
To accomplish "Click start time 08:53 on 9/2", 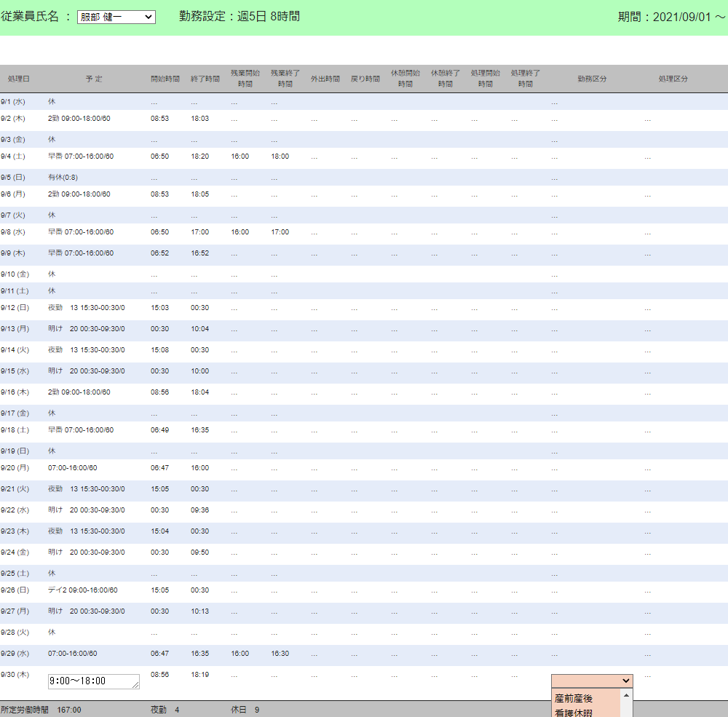I will point(159,119).
